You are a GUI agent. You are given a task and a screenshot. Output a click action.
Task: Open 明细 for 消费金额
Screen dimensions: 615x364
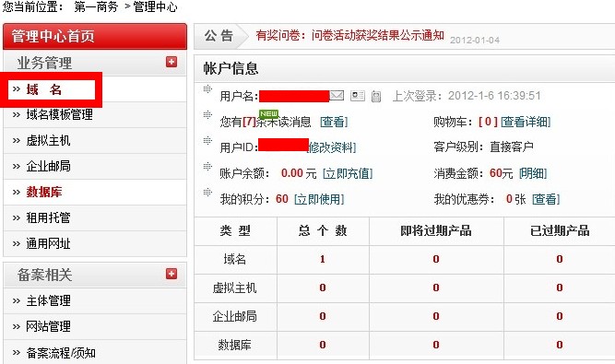533,173
